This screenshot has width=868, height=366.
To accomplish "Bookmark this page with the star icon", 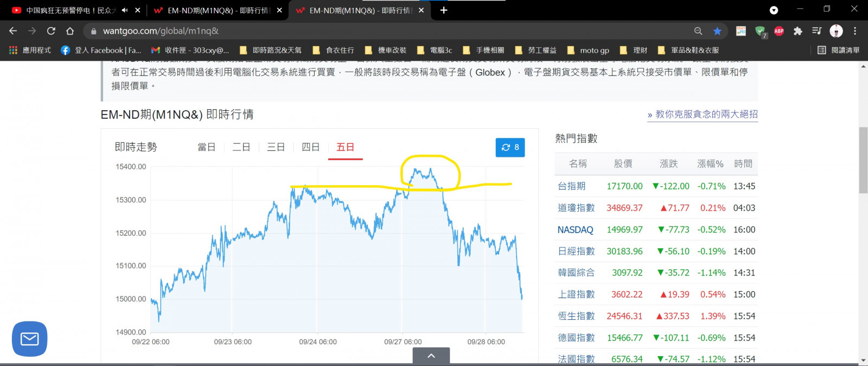I will tap(717, 31).
